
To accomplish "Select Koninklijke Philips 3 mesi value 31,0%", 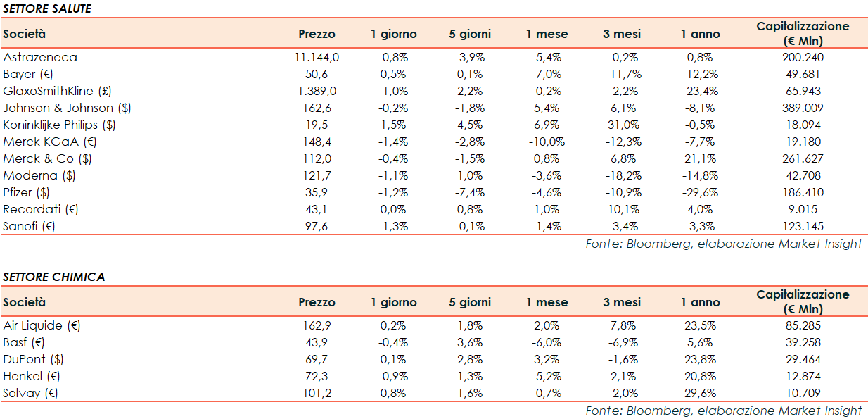I will pyautogui.click(x=621, y=125).
